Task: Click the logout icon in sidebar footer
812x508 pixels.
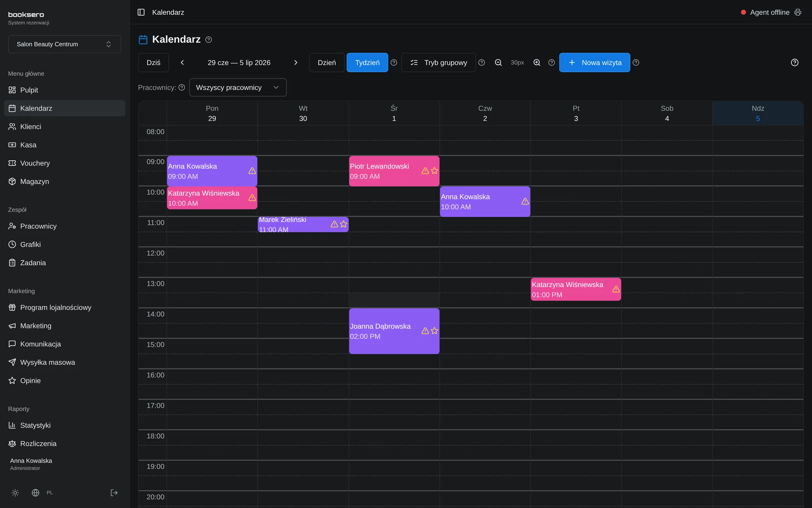Action: (114, 493)
